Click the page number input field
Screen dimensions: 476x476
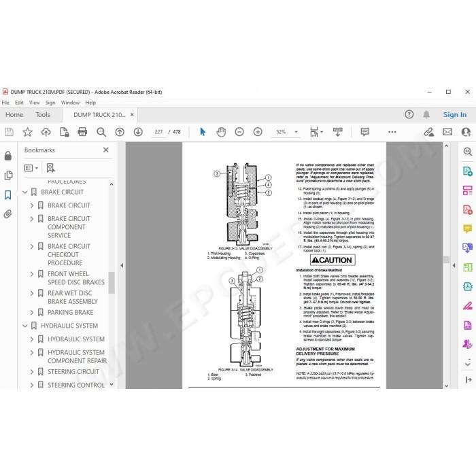coord(158,132)
